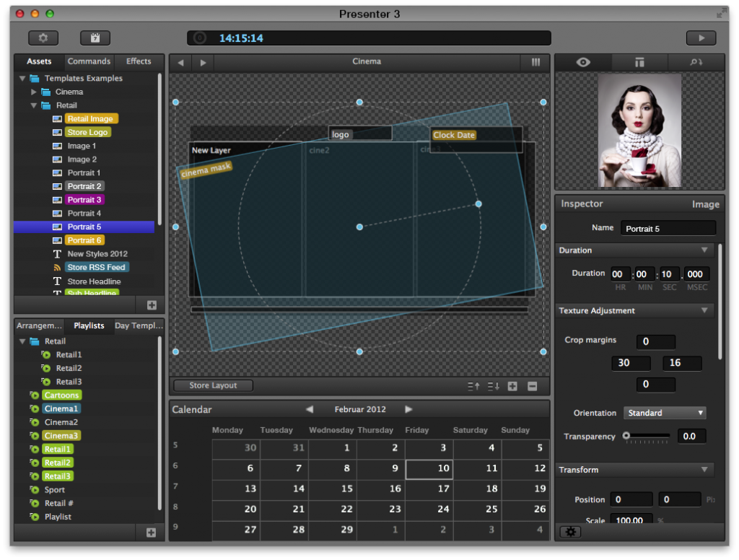
Task: Open the Inspector gear menu at the bottom
Action: coord(571,532)
